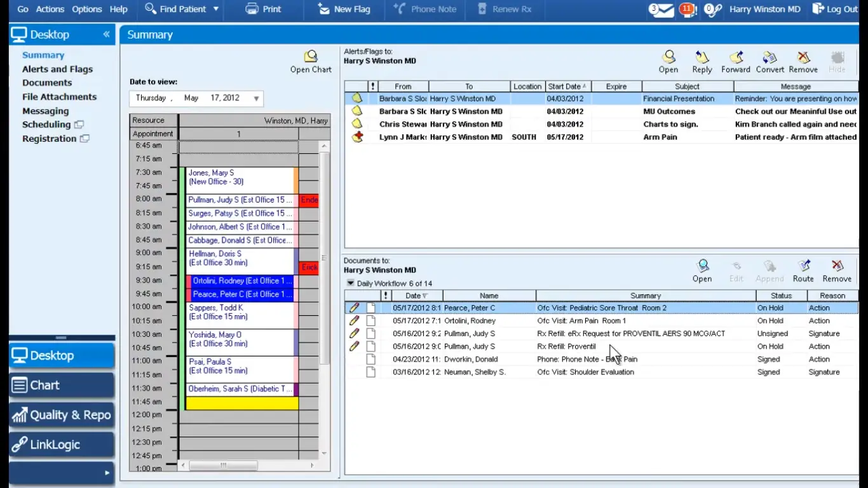Open the Actions menu

50,10
